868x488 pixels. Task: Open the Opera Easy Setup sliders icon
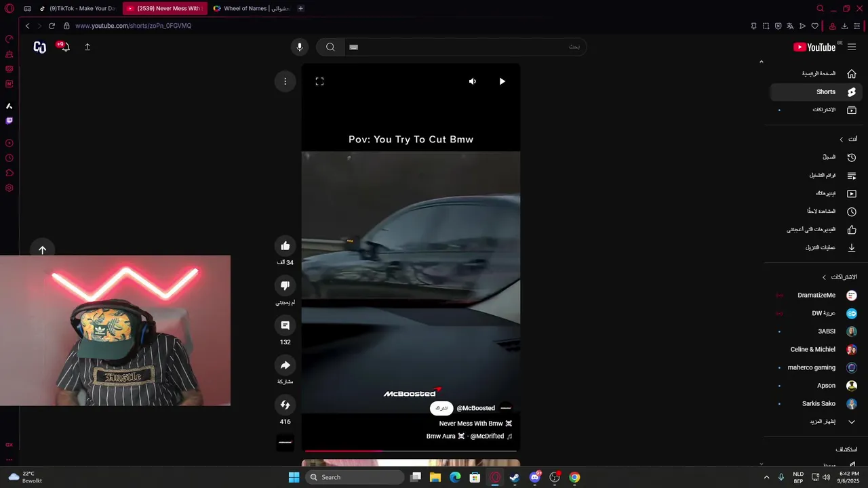coord(857,26)
